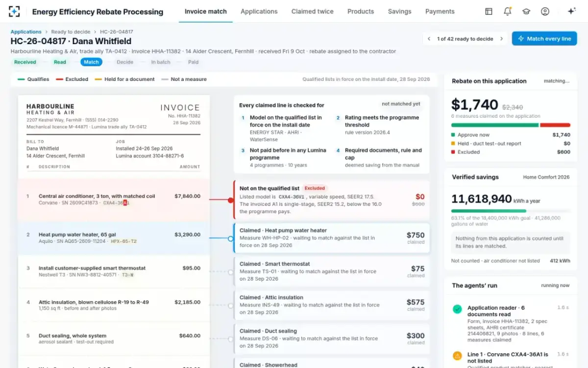The height and width of the screenshot is (368, 588).
Task: Select the Received stage pill
Action: [x=25, y=62]
